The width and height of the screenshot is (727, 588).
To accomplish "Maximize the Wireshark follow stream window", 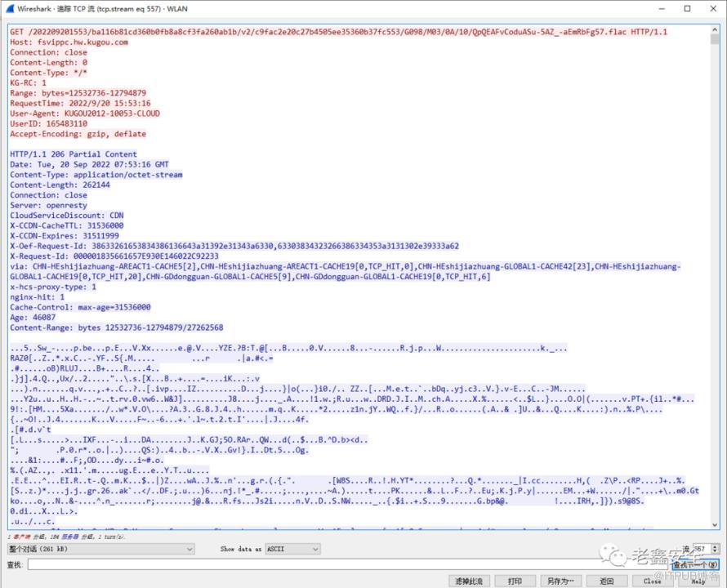I will point(688,9).
